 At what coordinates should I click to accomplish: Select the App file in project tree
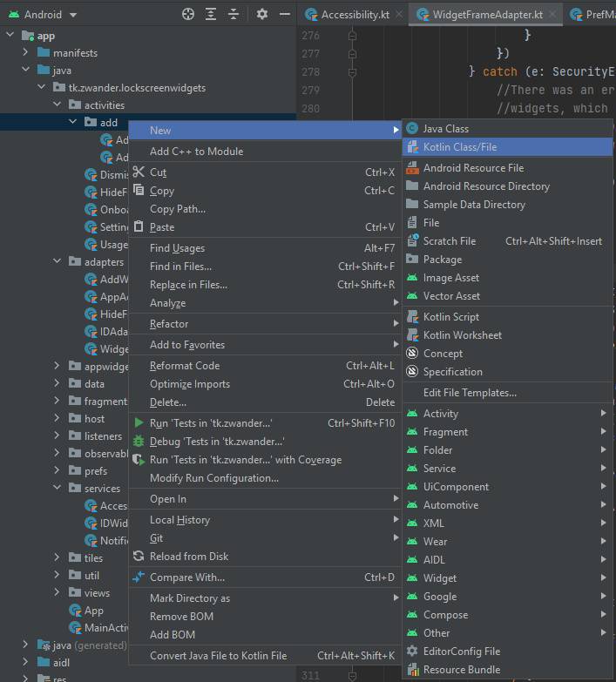[x=86, y=611]
